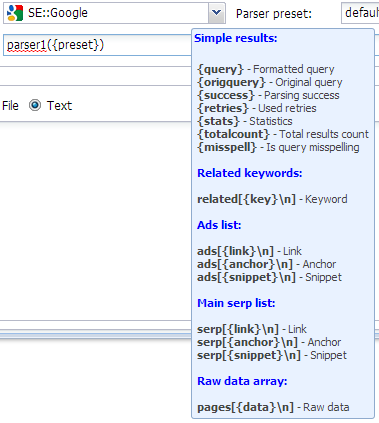Click the Simple results: heading
This screenshot has width=379, height=423.
tap(236, 38)
